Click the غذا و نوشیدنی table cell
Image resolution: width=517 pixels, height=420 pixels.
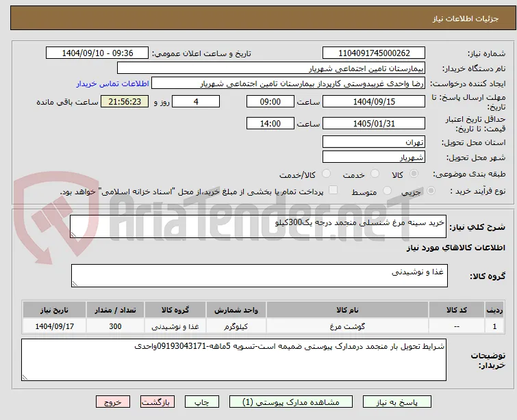click(x=175, y=326)
